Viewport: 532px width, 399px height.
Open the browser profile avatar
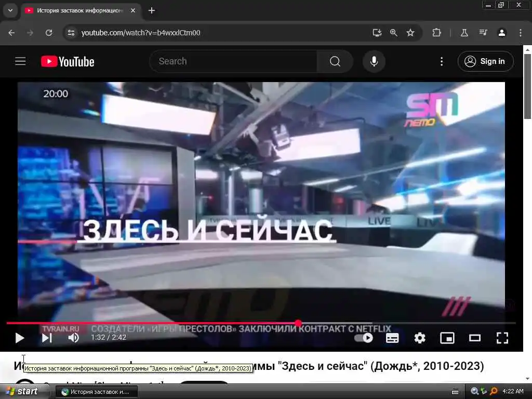(x=502, y=33)
